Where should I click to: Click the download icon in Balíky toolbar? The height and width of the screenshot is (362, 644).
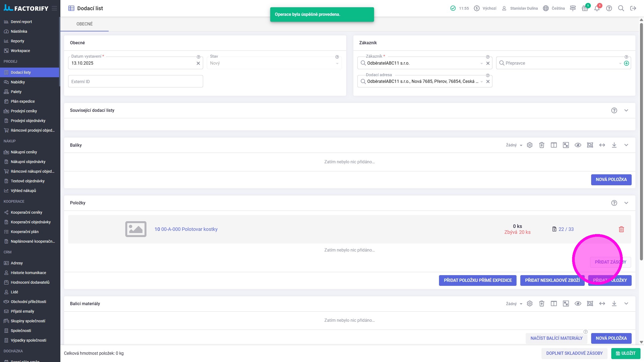[x=614, y=145]
